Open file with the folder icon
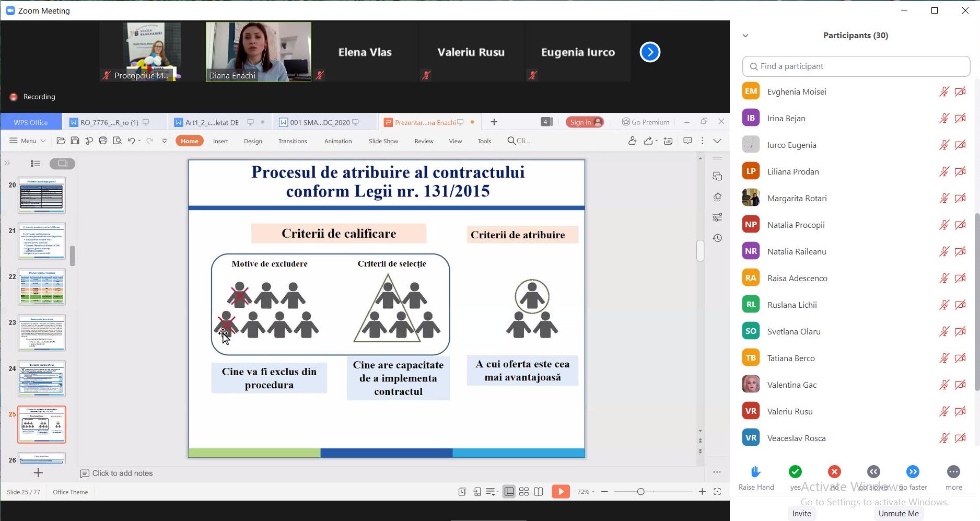Screen dimensions: 980x521 (61, 141)
